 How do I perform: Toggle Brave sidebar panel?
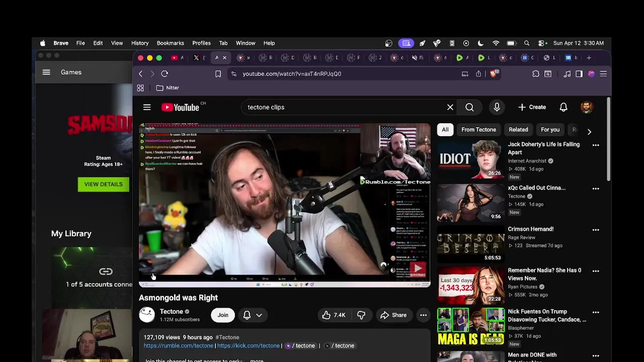579,74
